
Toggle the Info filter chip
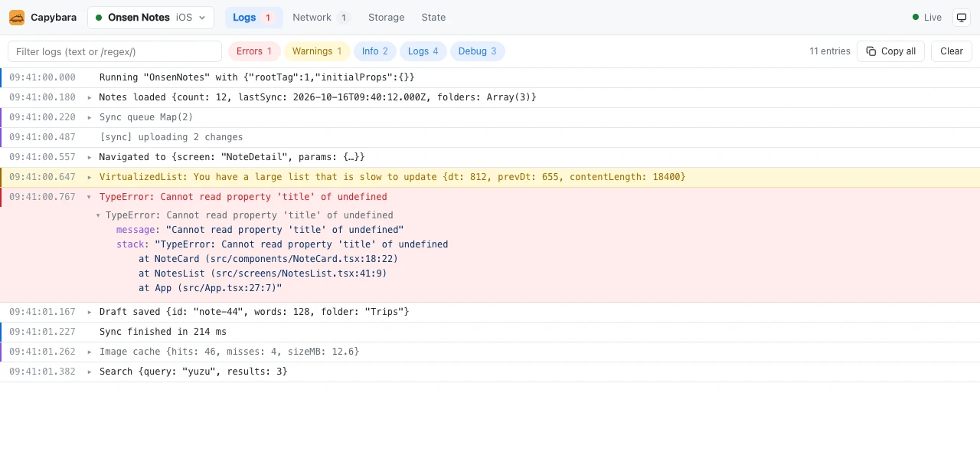point(375,51)
